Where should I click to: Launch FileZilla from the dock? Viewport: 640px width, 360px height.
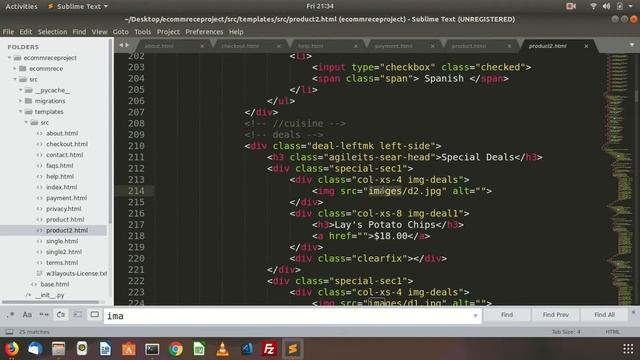pyautogui.click(x=269, y=349)
